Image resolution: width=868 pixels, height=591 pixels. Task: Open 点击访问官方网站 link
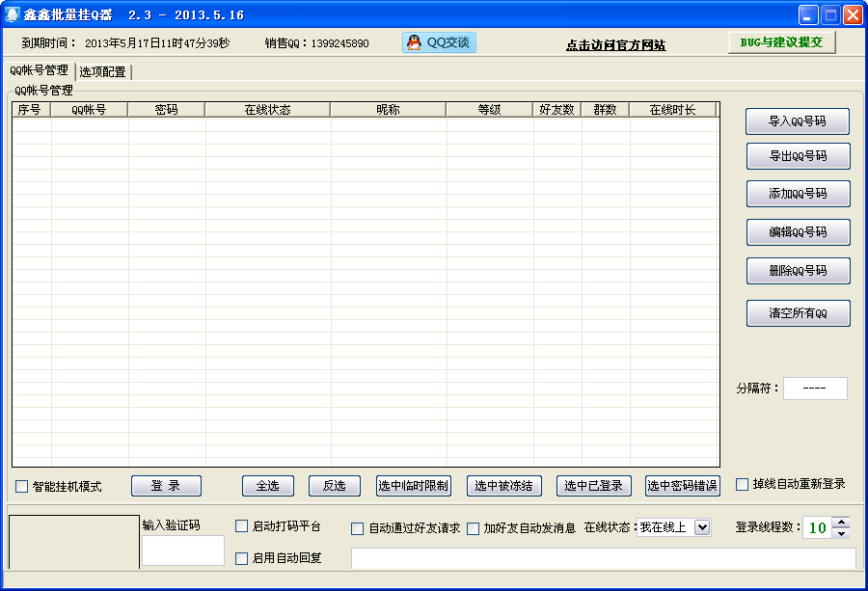(615, 45)
